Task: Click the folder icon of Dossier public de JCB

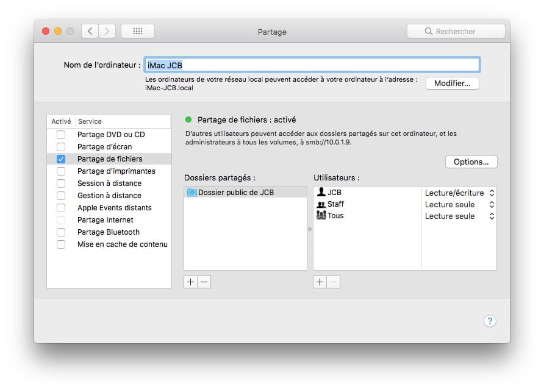Action: click(x=192, y=192)
